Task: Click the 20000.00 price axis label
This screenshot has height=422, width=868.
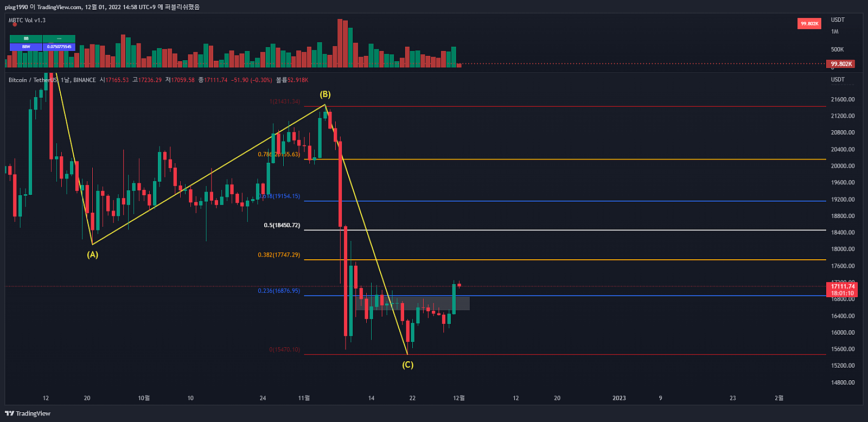Action: 843,166
